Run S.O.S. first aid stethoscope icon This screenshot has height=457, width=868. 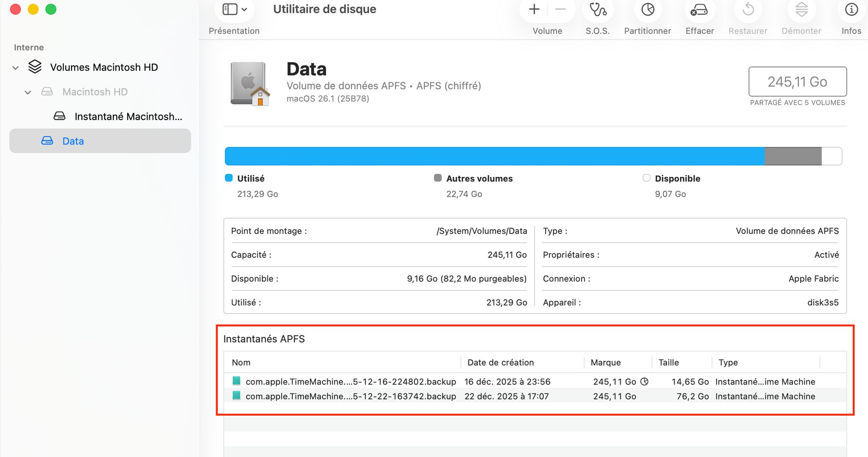(598, 10)
